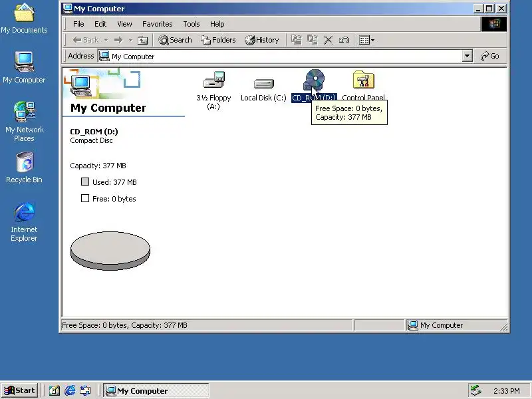
Task: Click the status bar free space text
Action: coord(124,325)
